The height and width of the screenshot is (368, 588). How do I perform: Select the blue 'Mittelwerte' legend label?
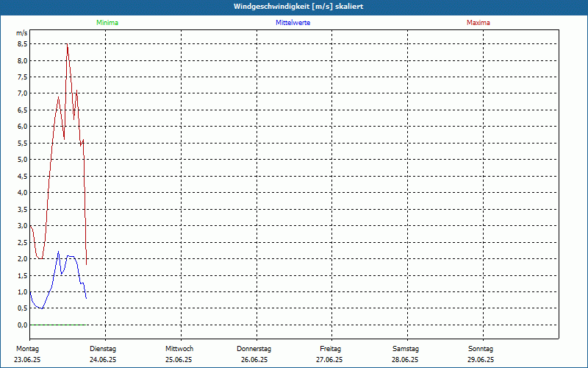pos(293,23)
